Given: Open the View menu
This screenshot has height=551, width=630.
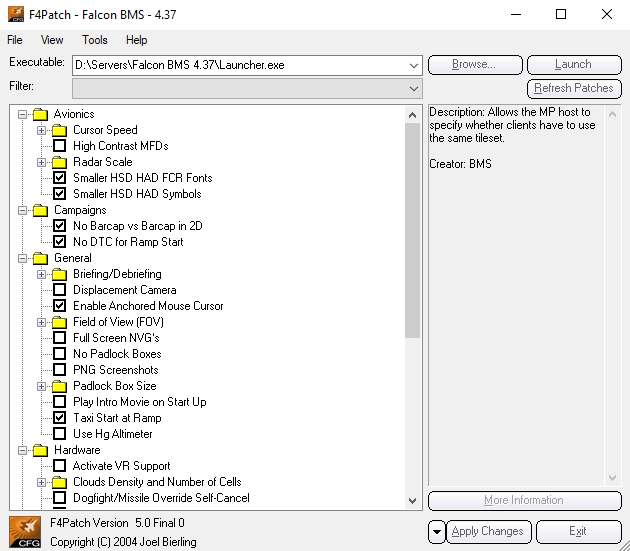Looking at the screenshot, I should (x=52, y=40).
